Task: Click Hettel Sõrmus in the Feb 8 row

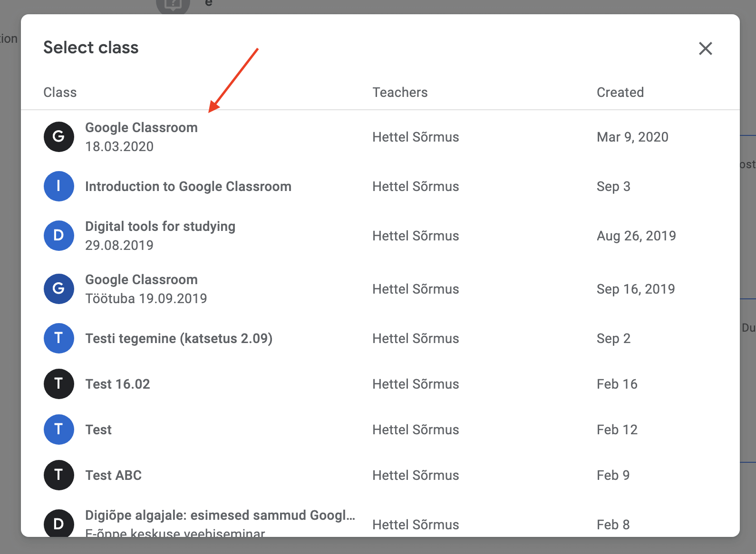Action: tap(416, 525)
